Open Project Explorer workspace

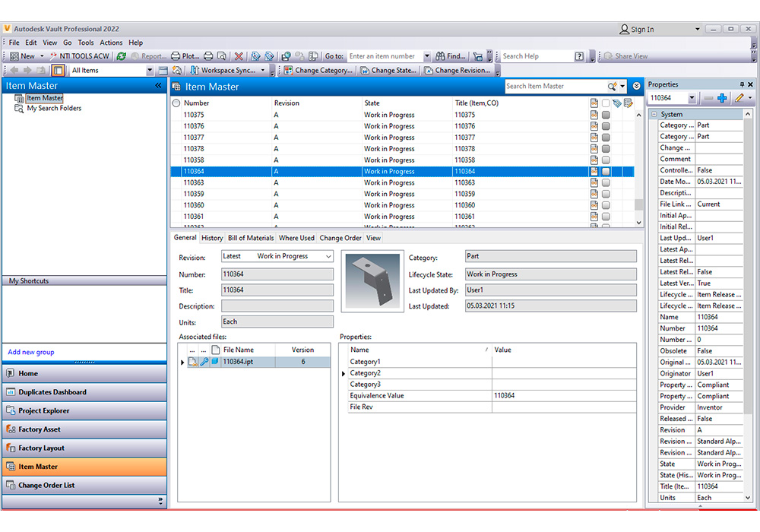pyautogui.click(x=84, y=411)
